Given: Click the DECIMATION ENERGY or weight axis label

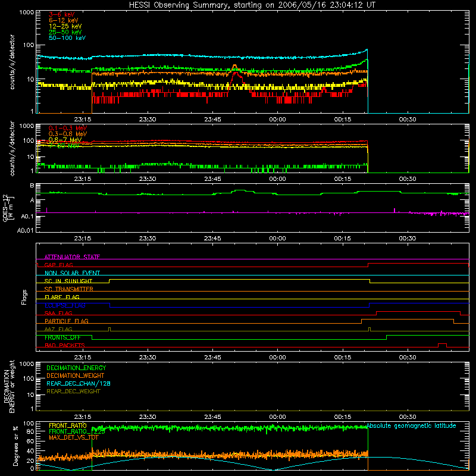Looking at the screenshot, I should pyautogui.click(x=9, y=386).
